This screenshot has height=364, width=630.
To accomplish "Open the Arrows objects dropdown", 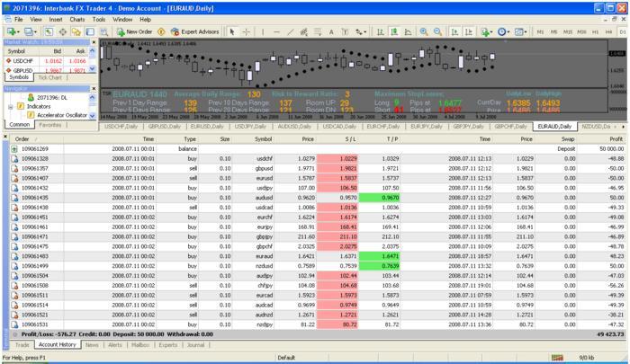I will pyautogui.click(x=361, y=31).
